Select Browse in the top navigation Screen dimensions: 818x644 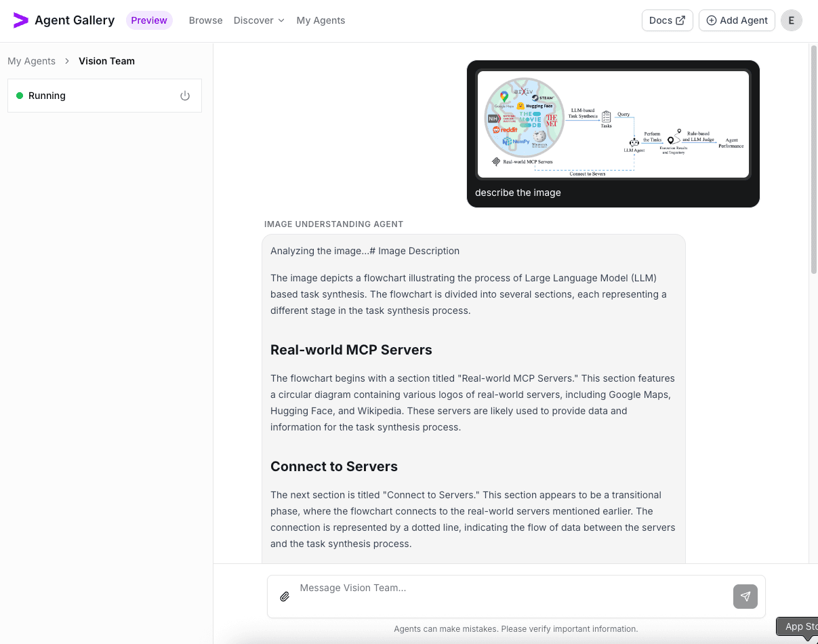tap(205, 20)
